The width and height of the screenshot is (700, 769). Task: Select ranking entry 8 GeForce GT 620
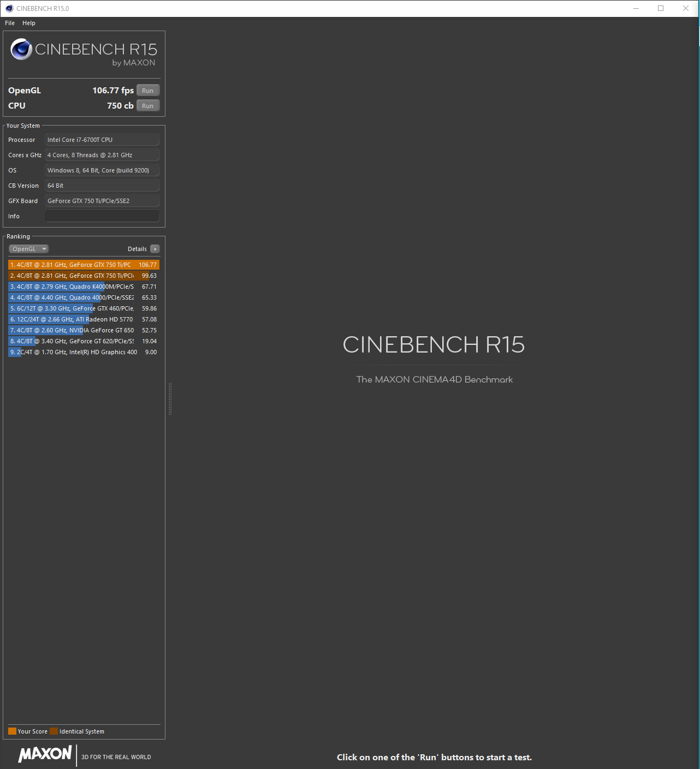pyautogui.click(x=84, y=341)
